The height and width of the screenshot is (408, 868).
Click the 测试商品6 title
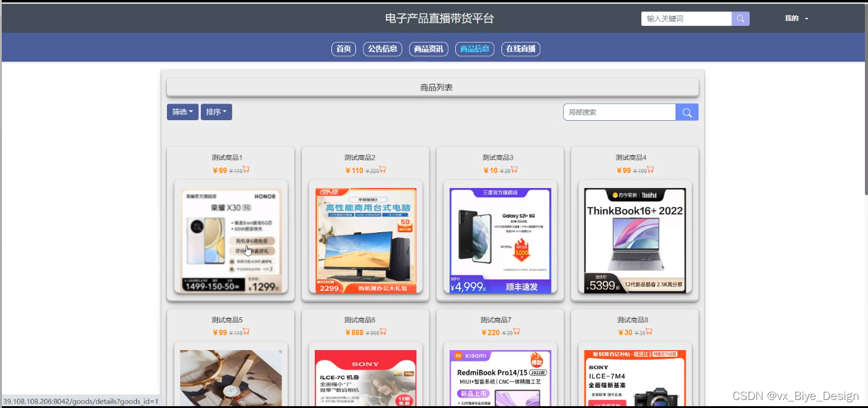pyautogui.click(x=360, y=320)
